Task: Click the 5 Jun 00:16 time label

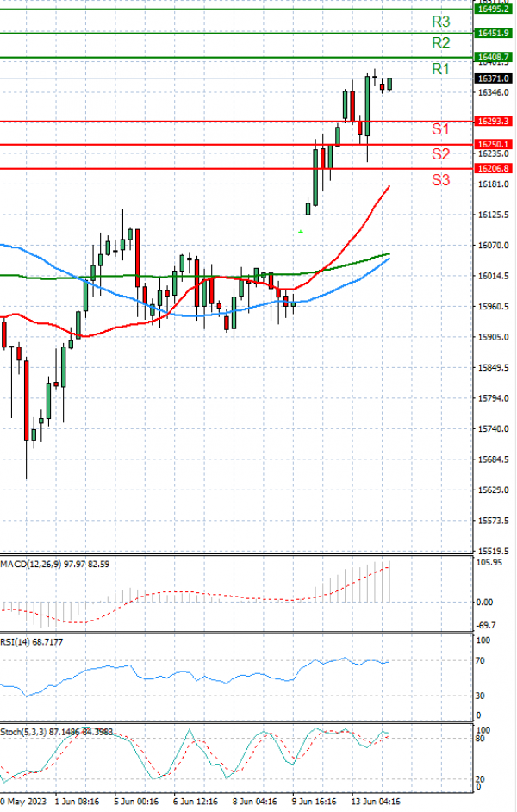Action: (x=136, y=802)
